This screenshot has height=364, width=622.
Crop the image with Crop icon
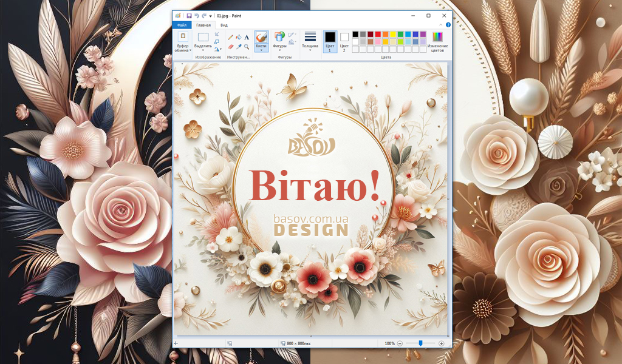point(217,34)
